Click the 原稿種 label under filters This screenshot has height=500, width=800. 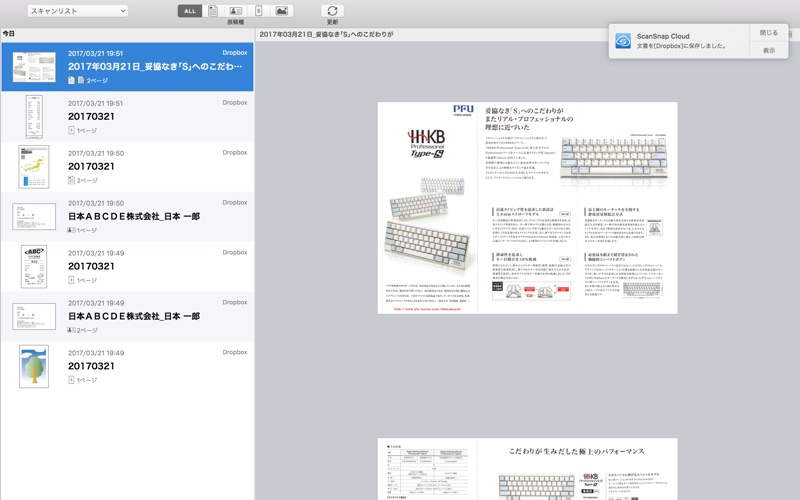[x=235, y=22]
